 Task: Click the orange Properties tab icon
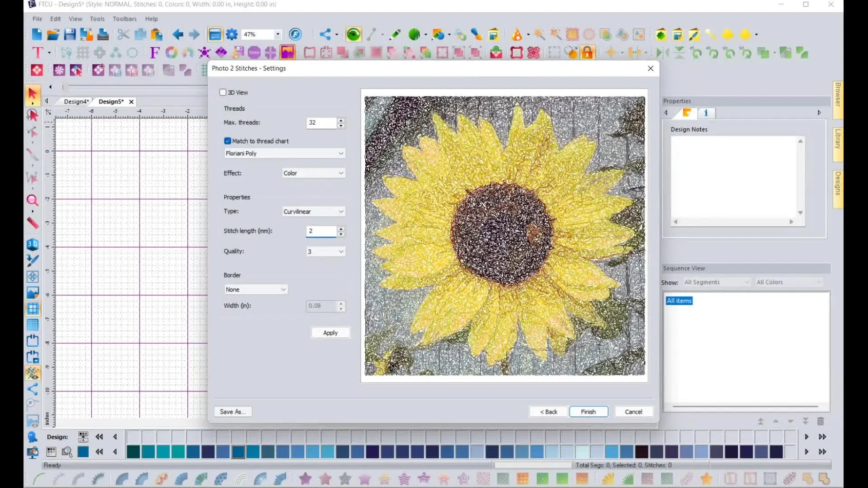click(x=687, y=113)
